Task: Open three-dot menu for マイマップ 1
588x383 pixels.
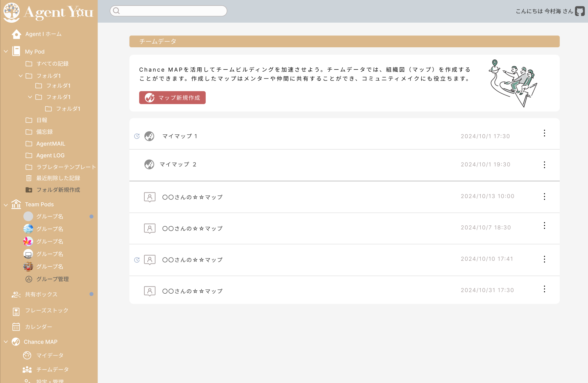Action: click(x=544, y=133)
